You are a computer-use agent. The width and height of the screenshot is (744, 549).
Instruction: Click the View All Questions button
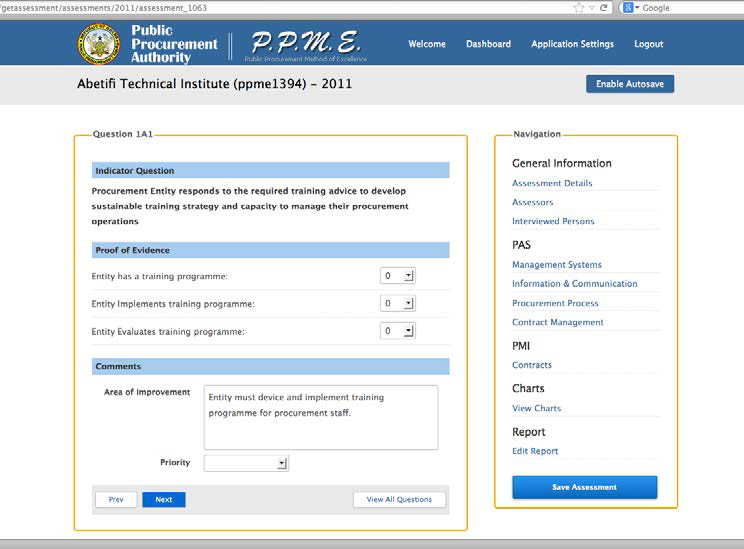tap(399, 499)
